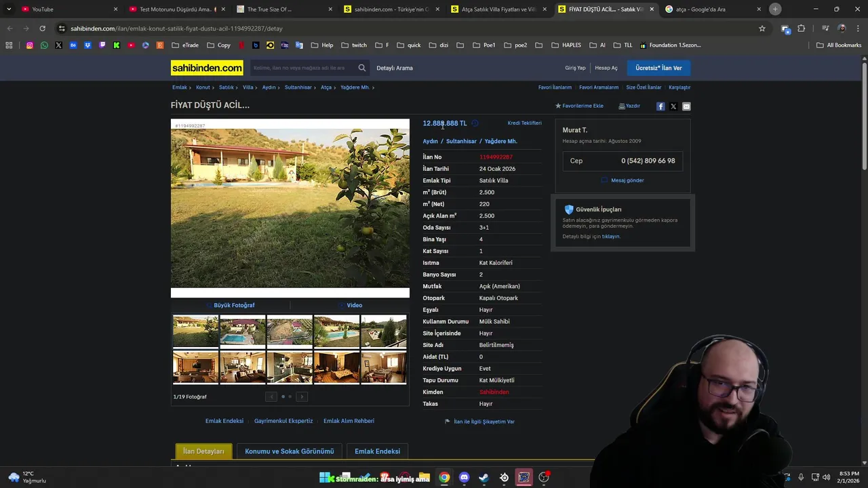Switch to the atça Google'da Ara tab
The image size is (868, 488).
pyautogui.click(x=713, y=9)
